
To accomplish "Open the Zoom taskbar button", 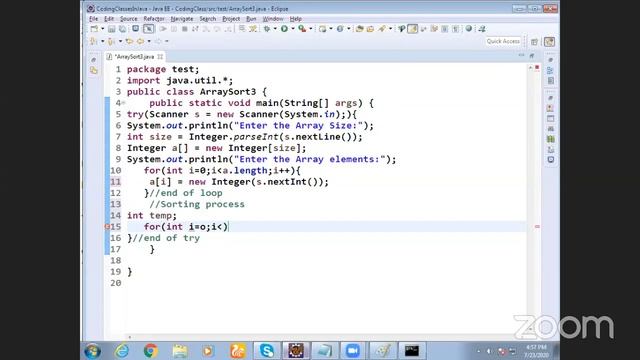I will click(x=353, y=351).
